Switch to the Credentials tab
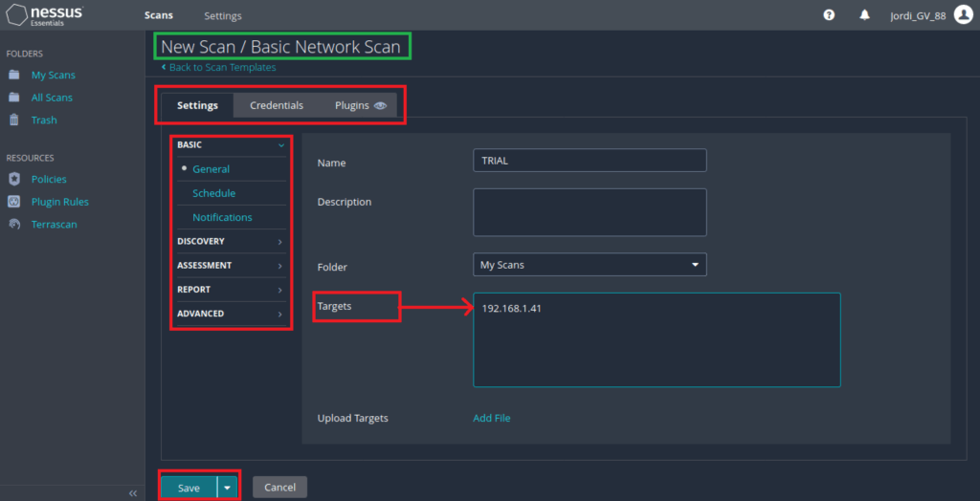This screenshot has width=980, height=501. (277, 105)
